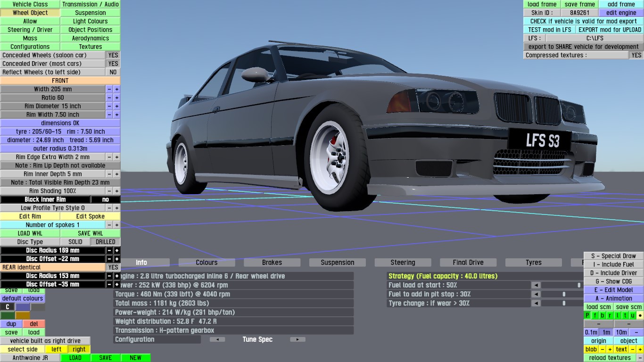This screenshot has width=644, height=362.
Task: Toggle Compressed textures YES setting
Action: coord(636,55)
